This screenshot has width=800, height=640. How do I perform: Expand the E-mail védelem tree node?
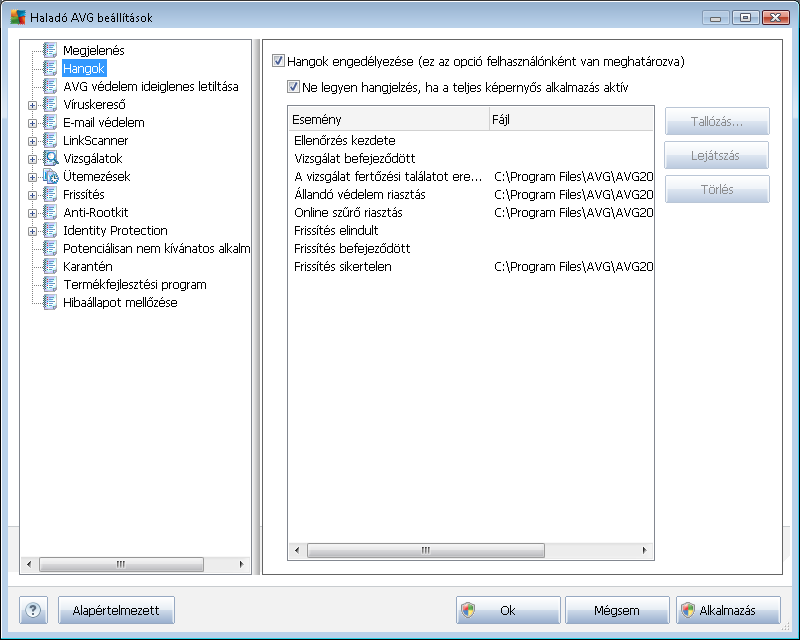pyautogui.click(x=32, y=123)
